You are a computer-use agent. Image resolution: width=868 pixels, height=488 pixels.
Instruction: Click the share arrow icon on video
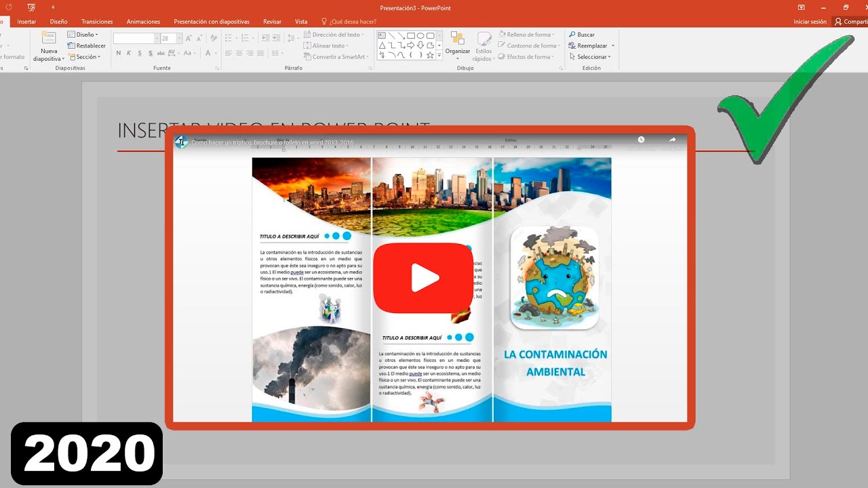point(673,140)
